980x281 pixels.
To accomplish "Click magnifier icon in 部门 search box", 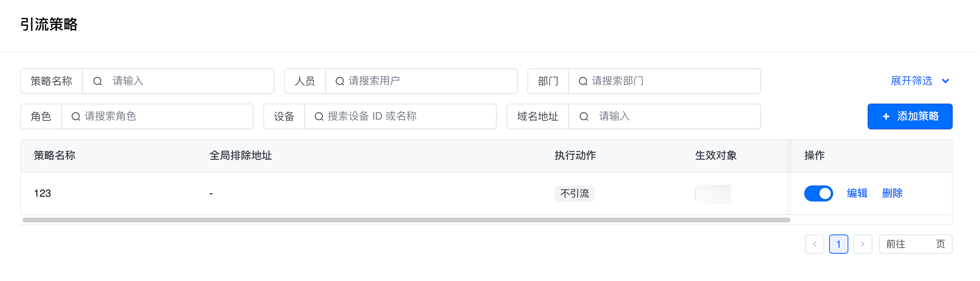I will 583,81.
